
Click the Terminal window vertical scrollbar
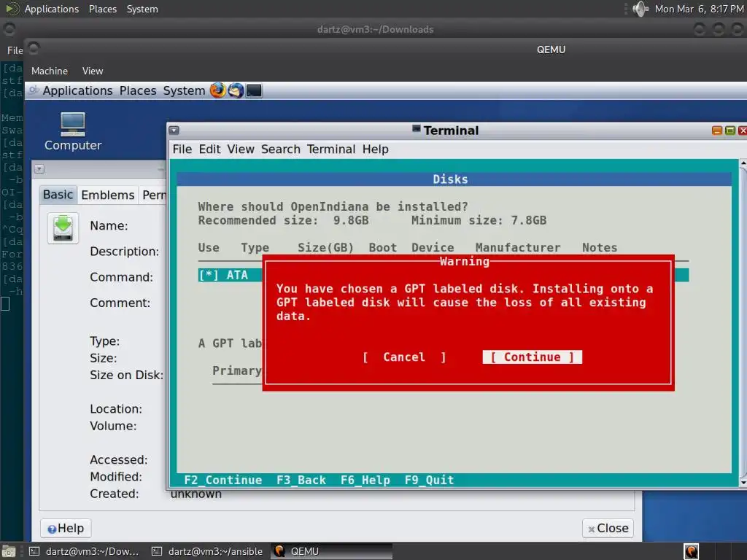(743, 323)
